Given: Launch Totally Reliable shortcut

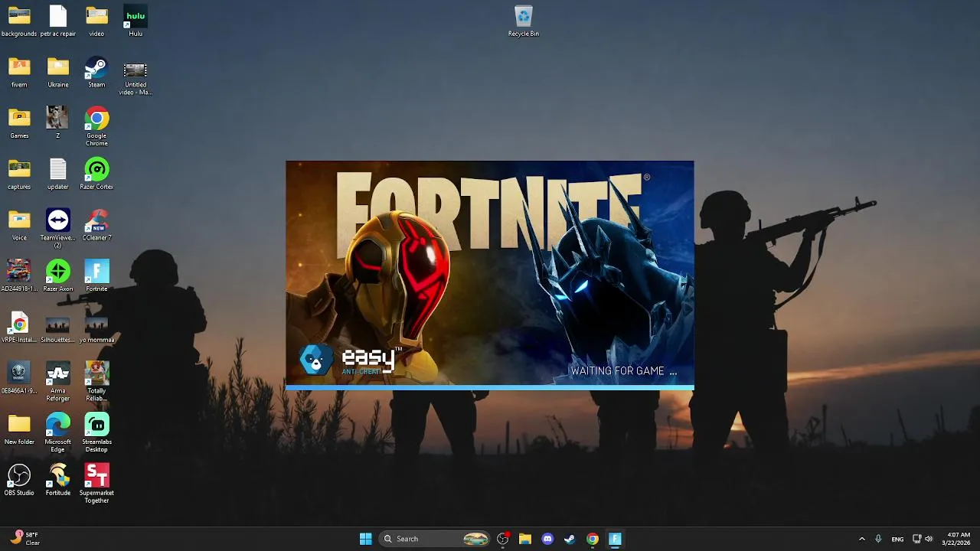Looking at the screenshot, I should 96,382.
